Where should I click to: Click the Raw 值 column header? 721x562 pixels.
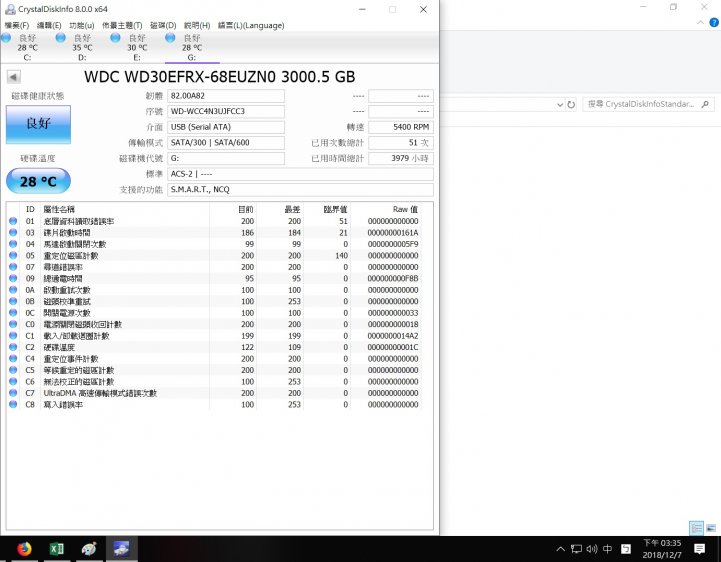point(405,209)
